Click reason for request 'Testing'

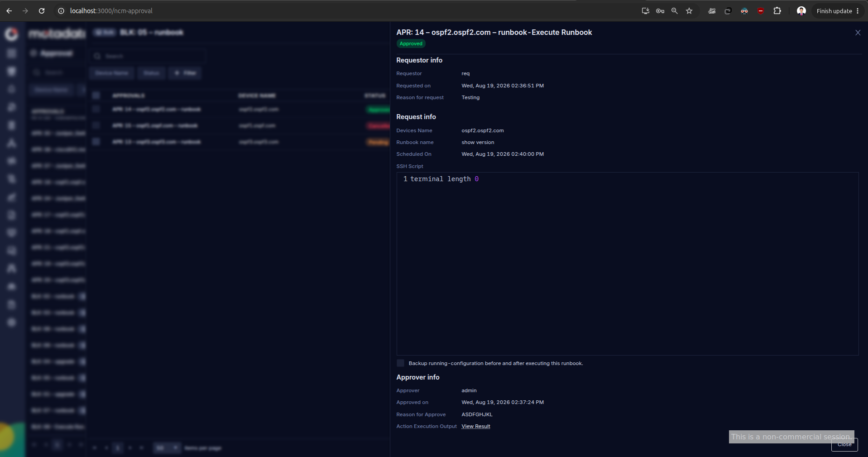coord(470,97)
